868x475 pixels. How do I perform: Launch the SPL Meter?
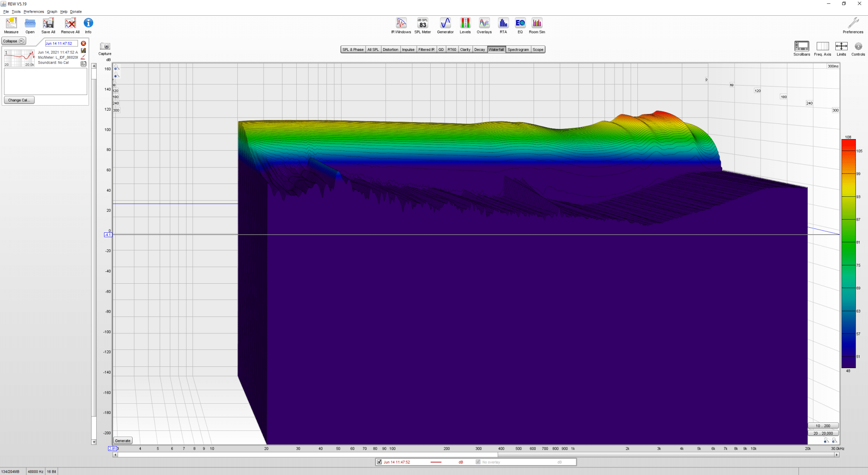pos(423,25)
